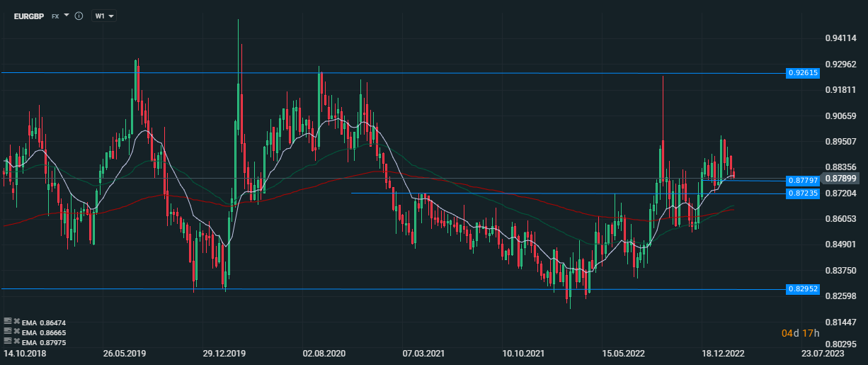Remove the EMA 0.86665 indicator
The width and height of the screenshot is (868, 365).
[16, 331]
